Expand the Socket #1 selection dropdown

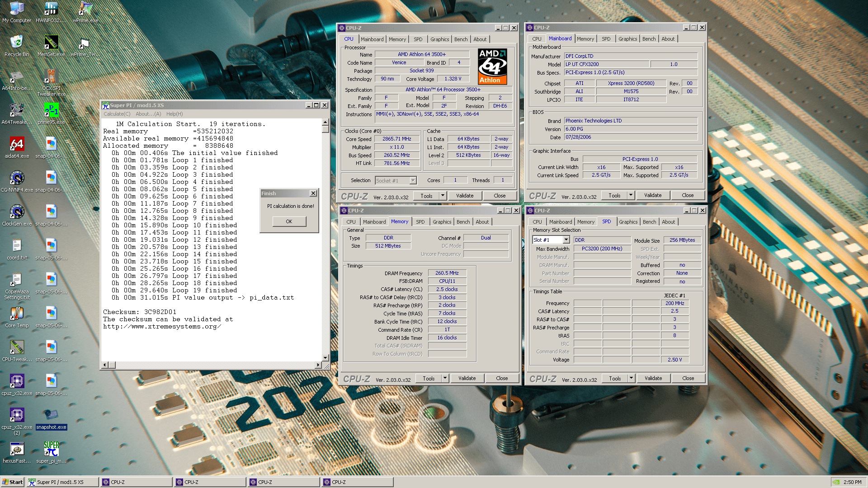point(413,180)
